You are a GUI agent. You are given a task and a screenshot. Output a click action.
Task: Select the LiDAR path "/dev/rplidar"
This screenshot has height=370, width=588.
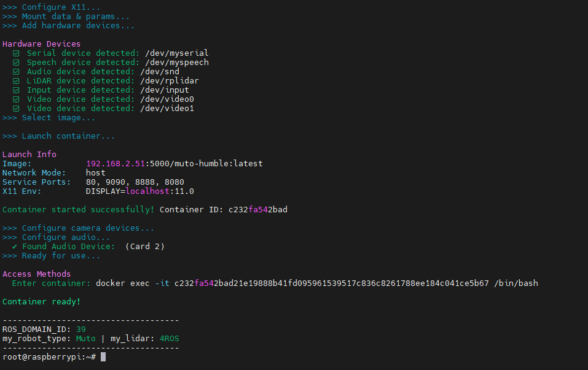click(x=170, y=80)
